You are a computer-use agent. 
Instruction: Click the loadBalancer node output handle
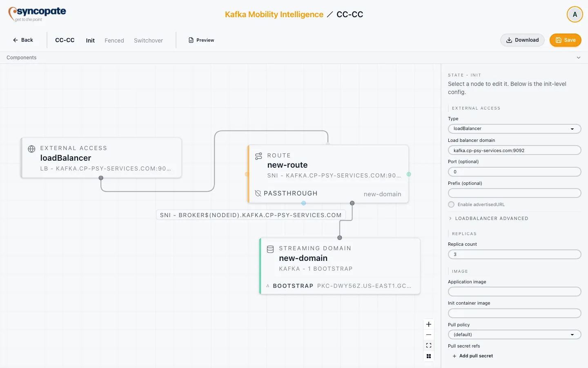tap(101, 178)
